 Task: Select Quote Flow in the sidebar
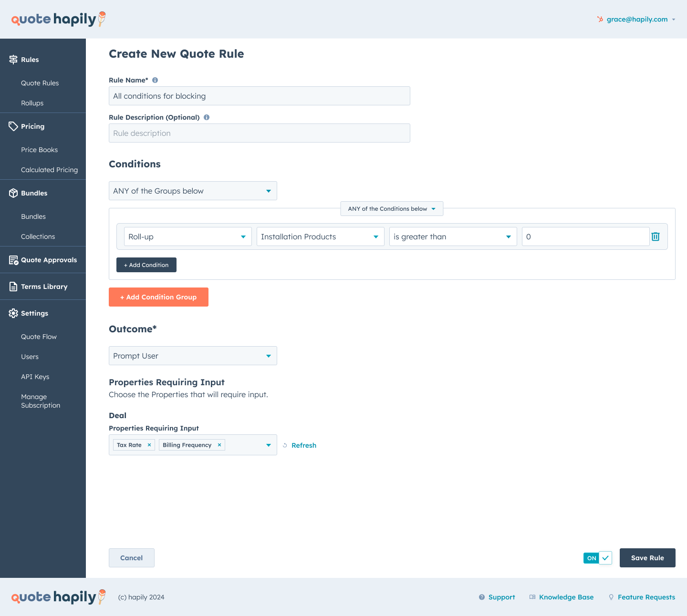(x=39, y=337)
